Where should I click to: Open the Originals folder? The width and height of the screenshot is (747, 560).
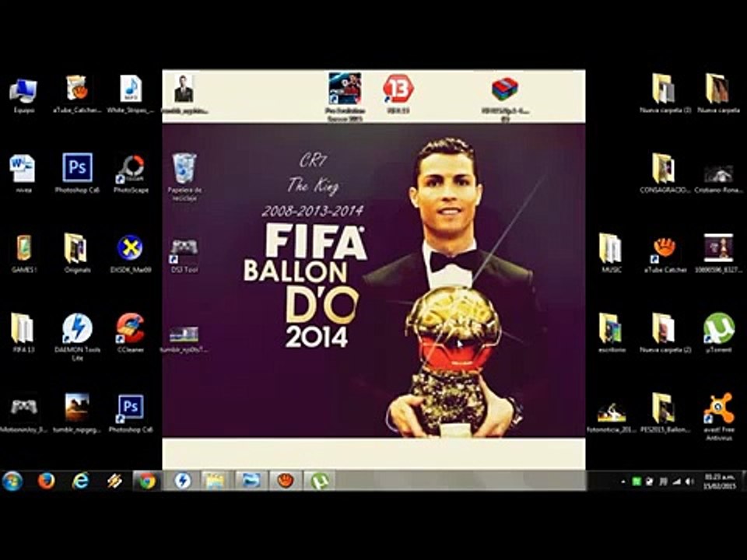75,248
